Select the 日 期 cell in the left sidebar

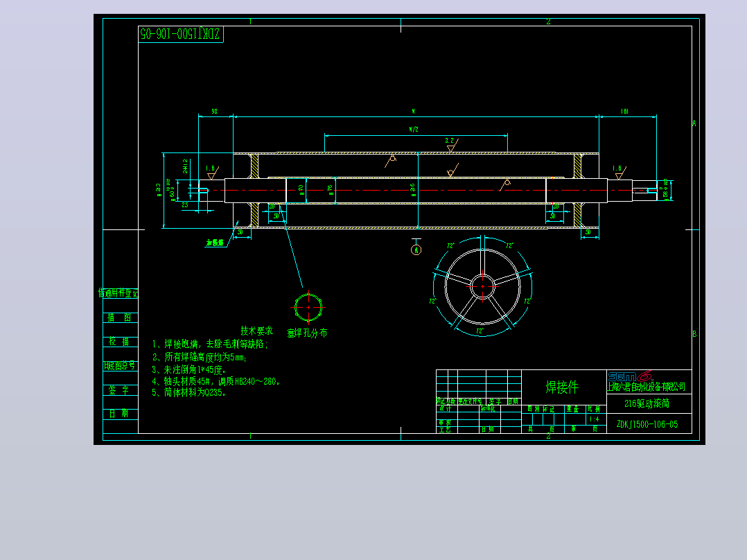click(121, 414)
